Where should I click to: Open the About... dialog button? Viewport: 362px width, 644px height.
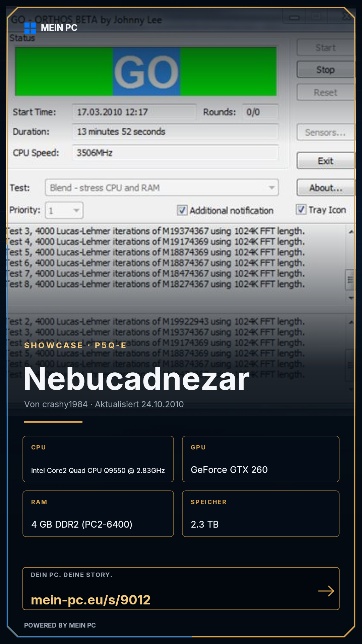pyautogui.click(x=325, y=187)
